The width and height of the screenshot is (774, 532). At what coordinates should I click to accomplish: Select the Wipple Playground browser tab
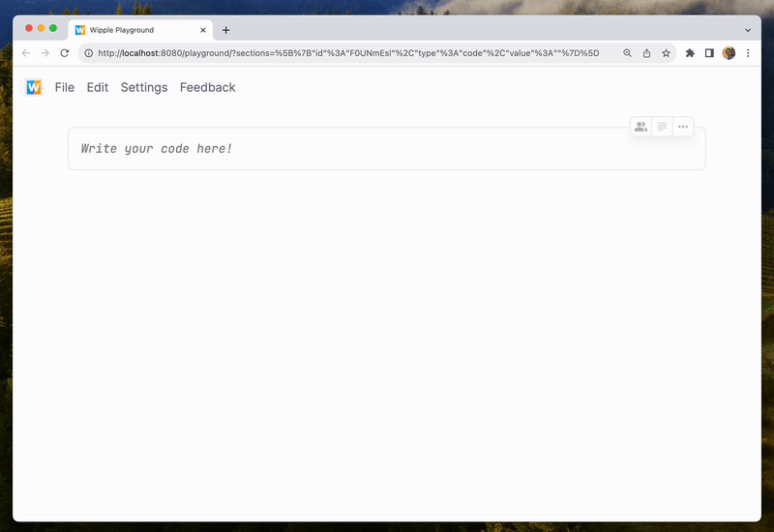tap(140, 30)
